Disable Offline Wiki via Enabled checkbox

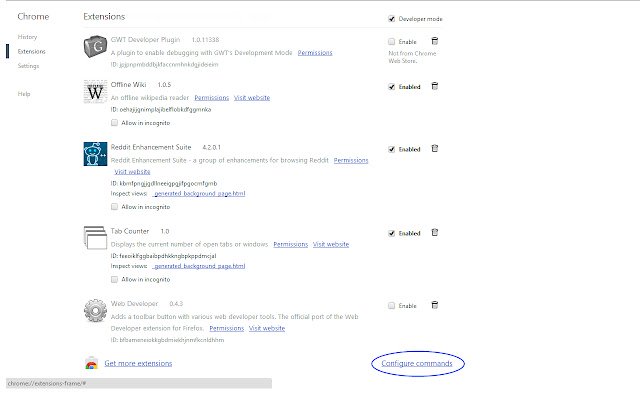(x=391, y=87)
